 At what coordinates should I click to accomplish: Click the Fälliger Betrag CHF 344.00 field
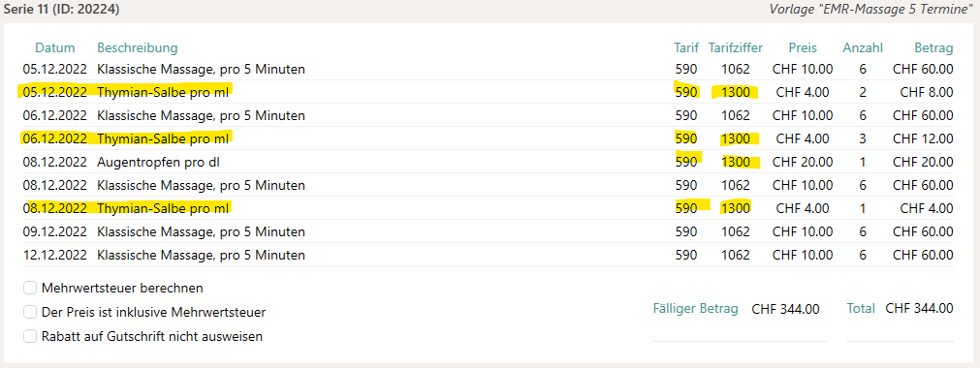coord(785,309)
